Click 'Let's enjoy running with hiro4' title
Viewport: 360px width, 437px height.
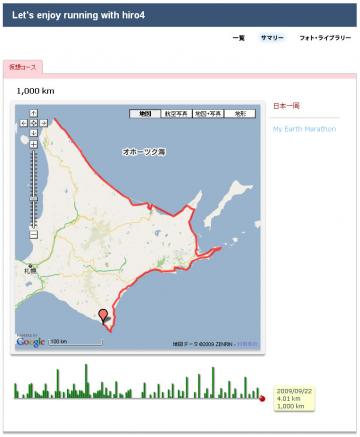(78, 15)
